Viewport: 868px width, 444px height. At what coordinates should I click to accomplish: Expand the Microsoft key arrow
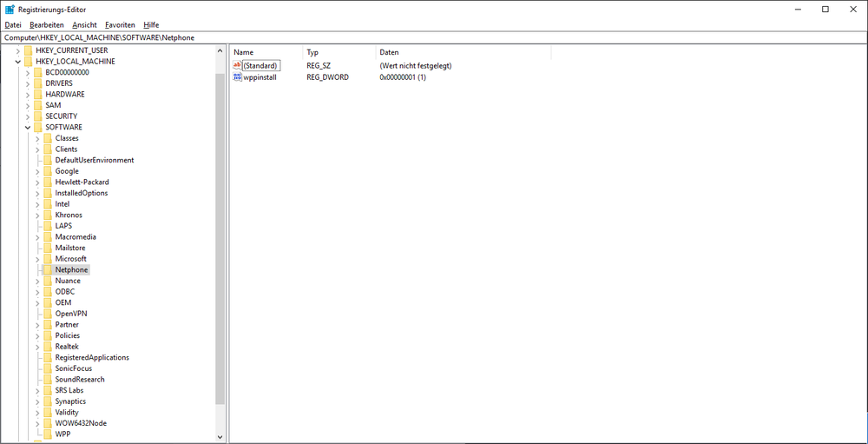[37, 259]
